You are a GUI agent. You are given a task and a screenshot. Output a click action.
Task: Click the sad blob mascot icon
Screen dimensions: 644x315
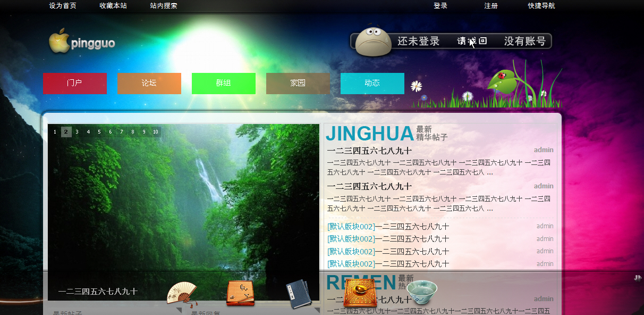[x=374, y=41]
